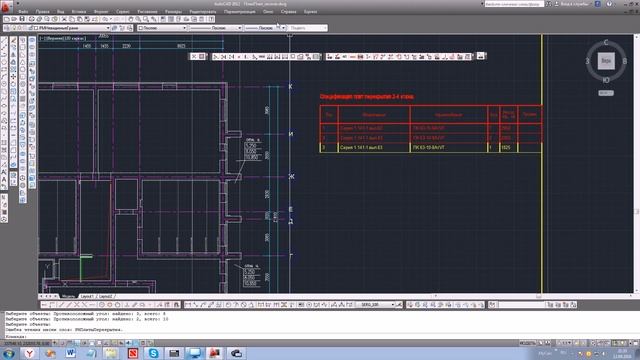Select the Zoom Realtime magnifier icon

tap(138, 19)
